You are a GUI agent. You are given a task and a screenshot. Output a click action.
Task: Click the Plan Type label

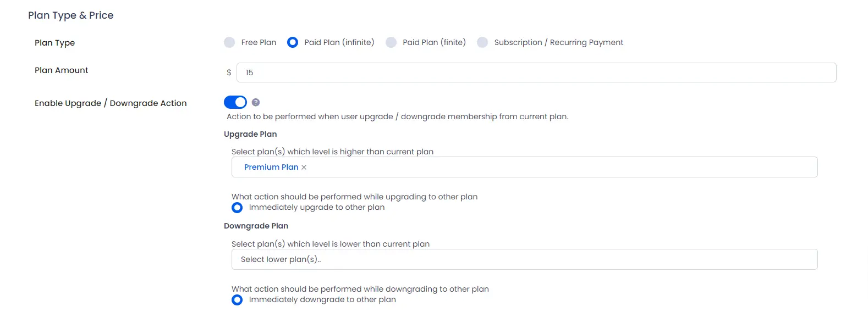(55, 43)
